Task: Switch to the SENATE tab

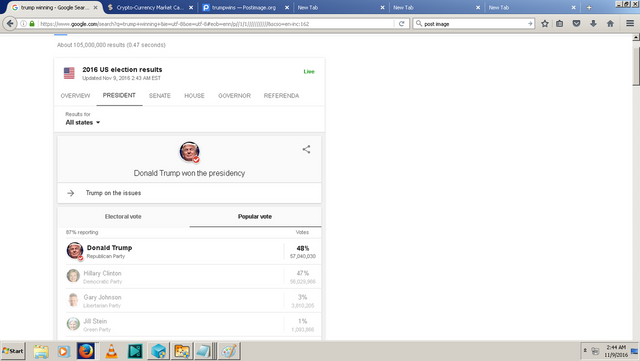Action: [x=160, y=96]
